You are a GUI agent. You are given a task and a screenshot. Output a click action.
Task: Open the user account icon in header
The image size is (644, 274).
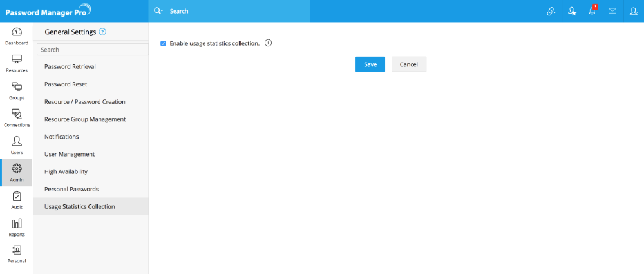633,12
